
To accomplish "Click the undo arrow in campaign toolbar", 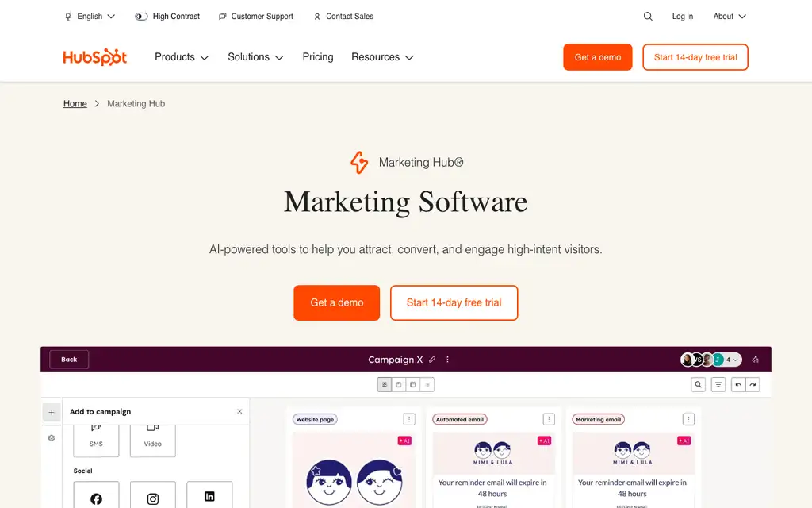I will (x=738, y=385).
